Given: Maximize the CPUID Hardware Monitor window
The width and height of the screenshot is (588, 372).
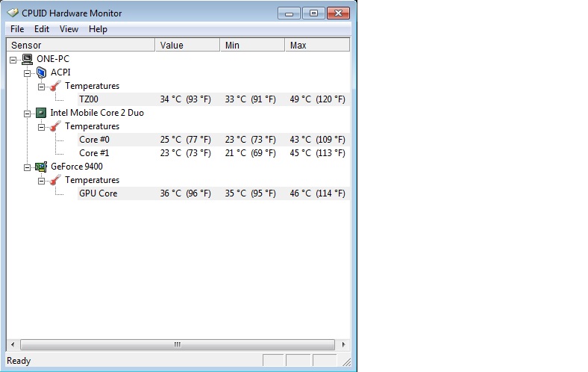Looking at the screenshot, I should [x=313, y=13].
